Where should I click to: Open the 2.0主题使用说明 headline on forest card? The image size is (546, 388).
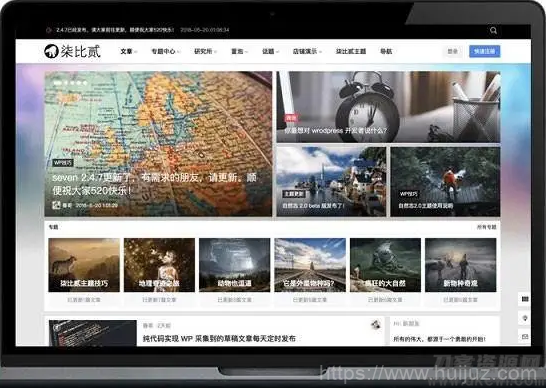pos(426,205)
